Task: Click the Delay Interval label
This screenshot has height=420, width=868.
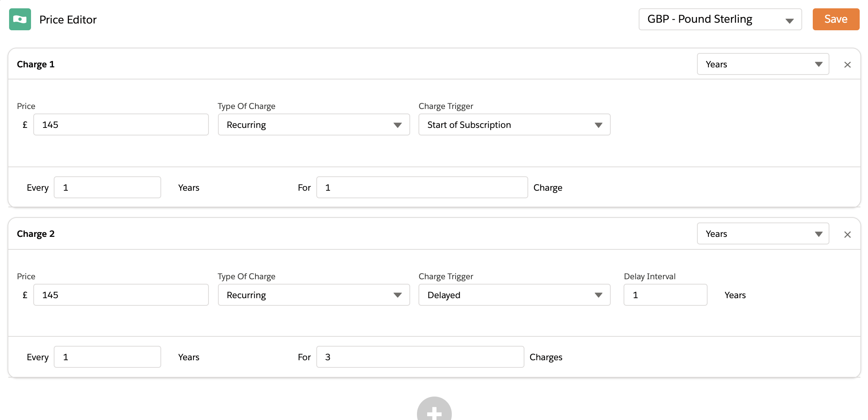Action: (x=650, y=277)
